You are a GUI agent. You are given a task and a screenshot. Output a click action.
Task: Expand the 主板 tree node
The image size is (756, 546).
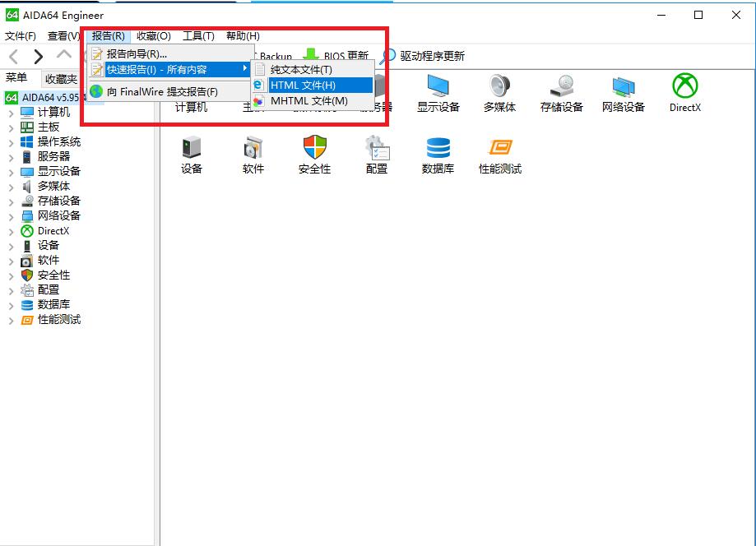(x=11, y=127)
